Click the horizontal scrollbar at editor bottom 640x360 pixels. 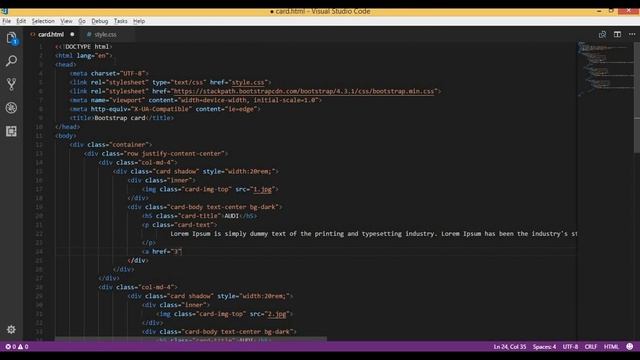(191, 339)
